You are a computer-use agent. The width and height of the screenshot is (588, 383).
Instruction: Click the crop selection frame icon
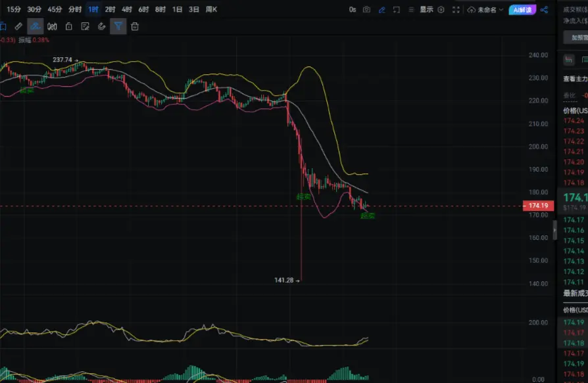[x=397, y=10]
